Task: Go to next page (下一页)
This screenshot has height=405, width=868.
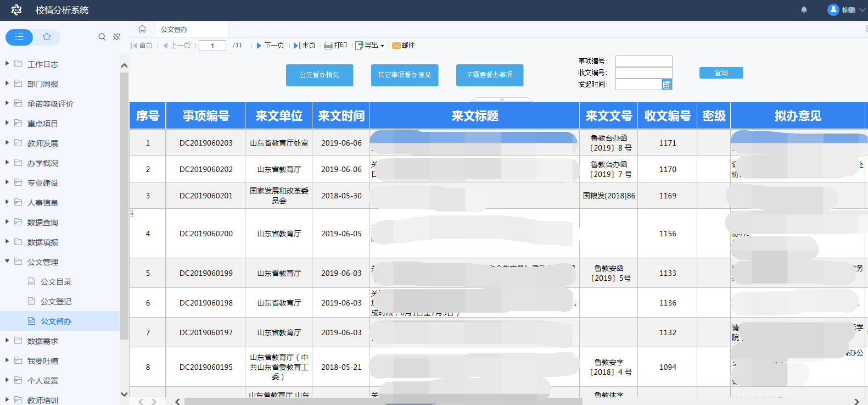Action: coord(270,46)
